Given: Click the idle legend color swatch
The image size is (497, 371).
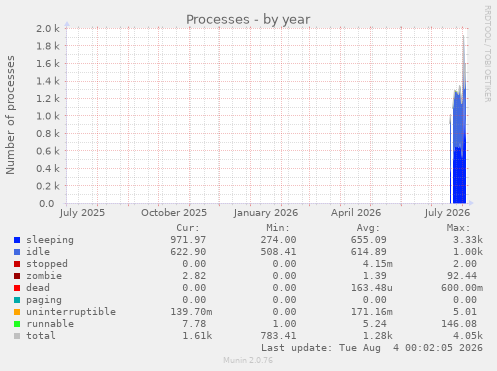Looking at the screenshot, I should pos(17,252).
